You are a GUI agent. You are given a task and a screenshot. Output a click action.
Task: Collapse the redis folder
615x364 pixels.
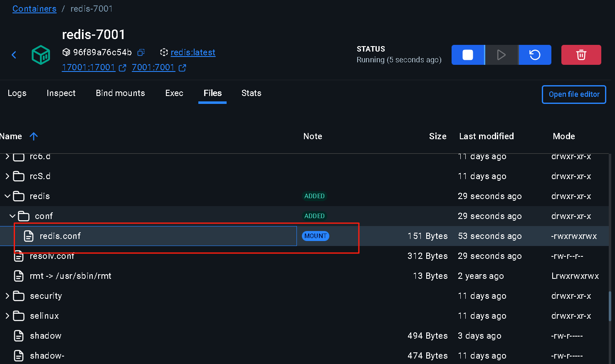click(x=7, y=196)
